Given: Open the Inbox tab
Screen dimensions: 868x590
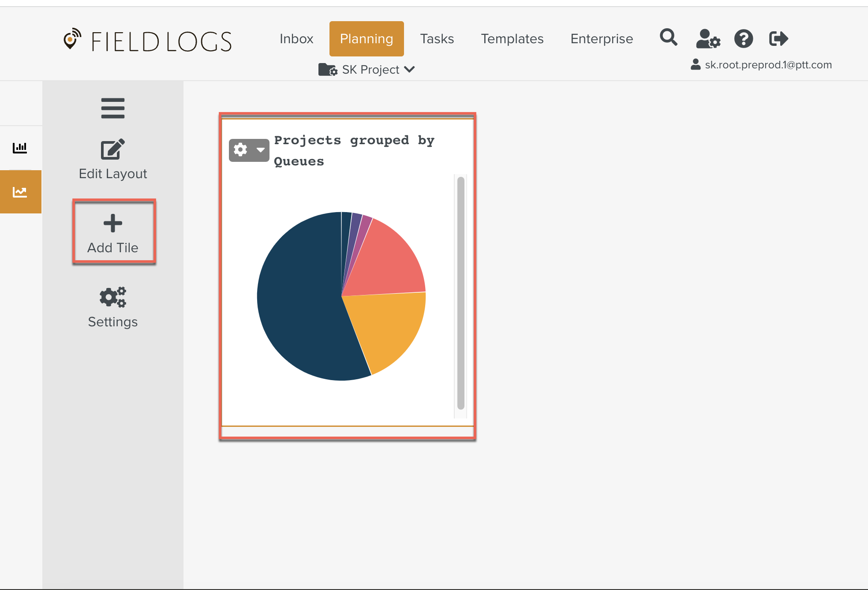Looking at the screenshot, I should (296, 39).
